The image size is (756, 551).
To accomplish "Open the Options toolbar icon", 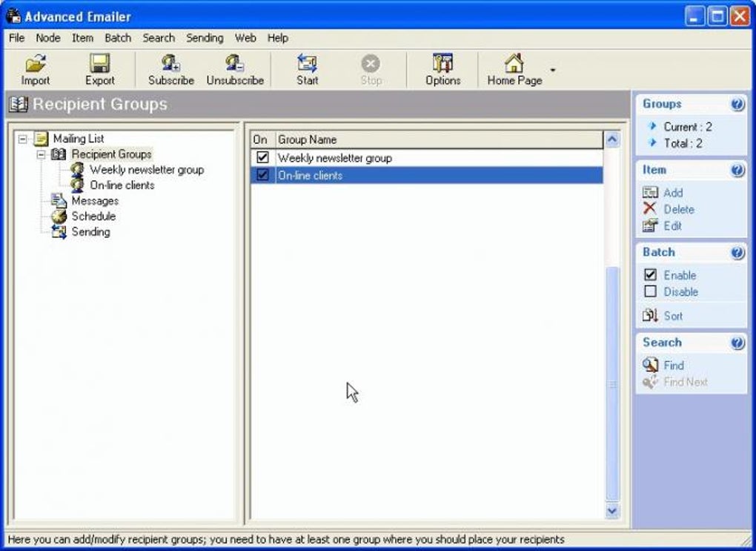I will coord(442,63).
